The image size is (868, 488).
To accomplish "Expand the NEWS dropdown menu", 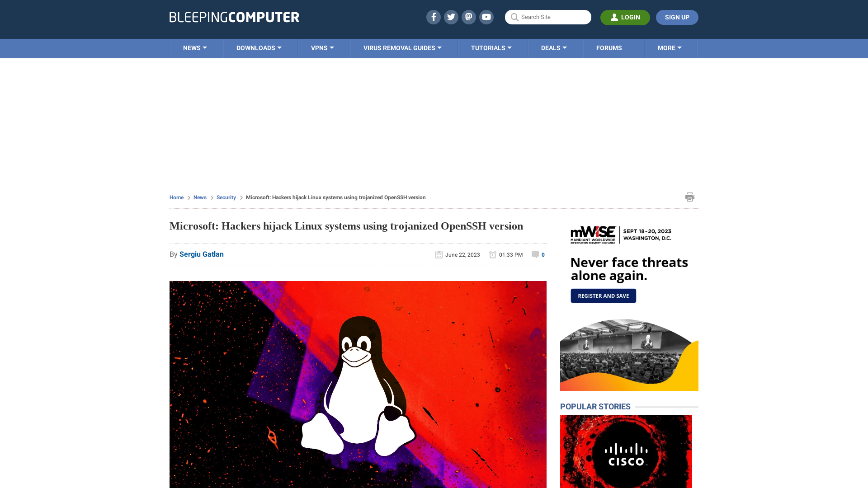I will pos(195,47).
